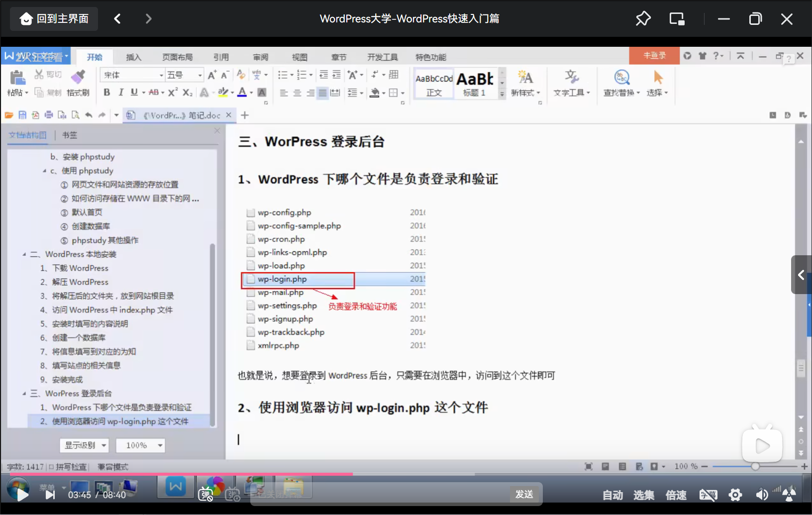
Task: Open the font name 宋体 dropdown
Action: pos(161,75)
